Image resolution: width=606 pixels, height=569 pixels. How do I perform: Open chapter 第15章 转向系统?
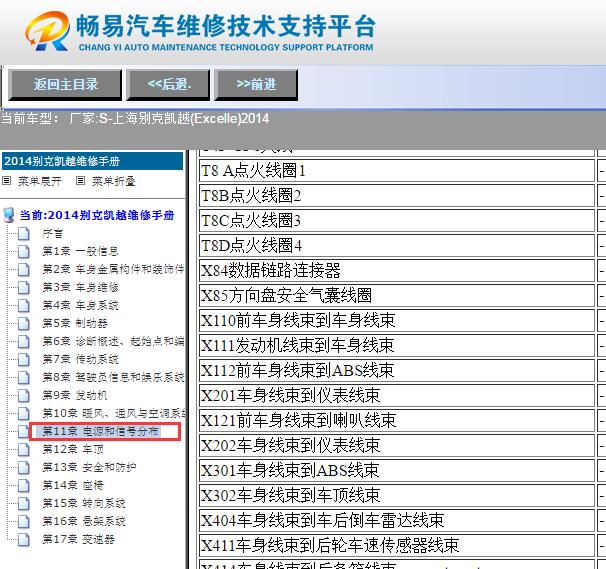pos(84,503)
